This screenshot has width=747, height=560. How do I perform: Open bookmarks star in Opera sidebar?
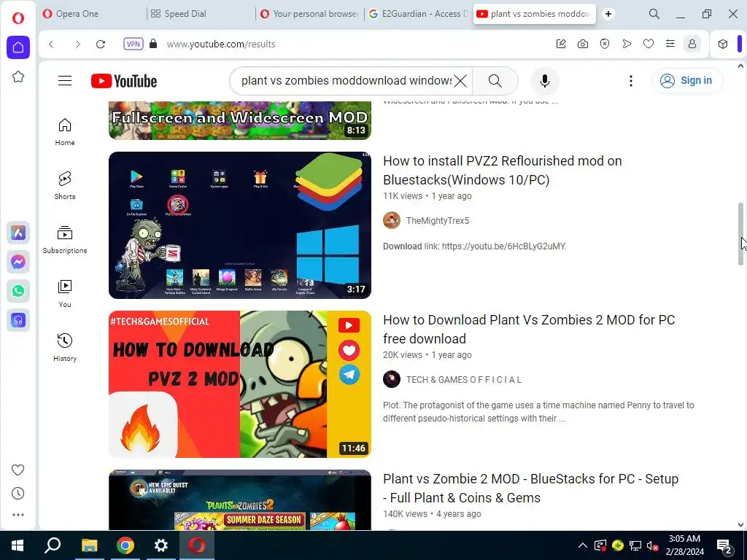point(18,77)
